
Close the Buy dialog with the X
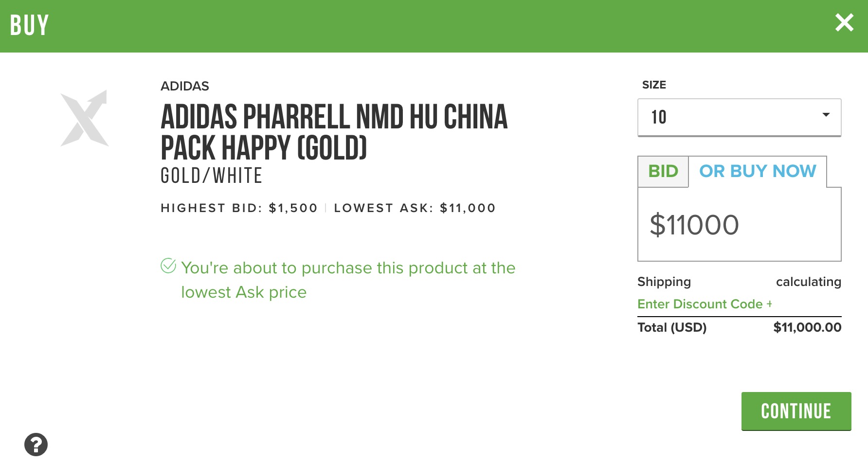pyautogui.click(x=844, y=23)
